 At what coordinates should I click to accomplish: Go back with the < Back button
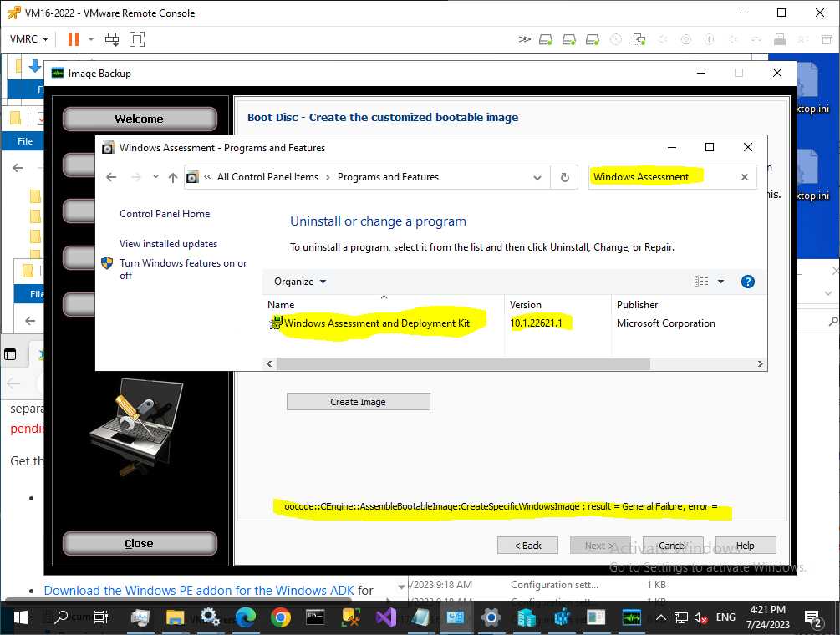[527, 545]
